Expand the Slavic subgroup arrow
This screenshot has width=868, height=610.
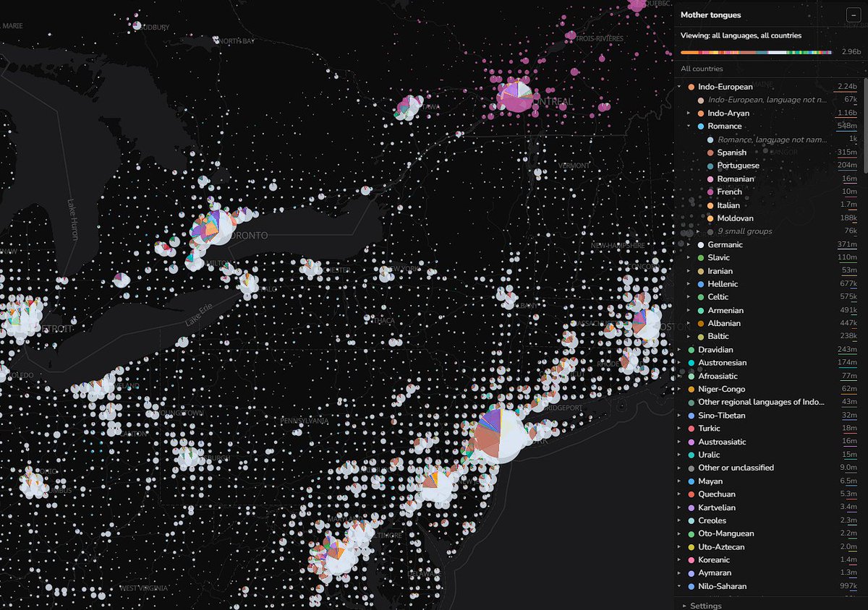click(x=689, y=258)
